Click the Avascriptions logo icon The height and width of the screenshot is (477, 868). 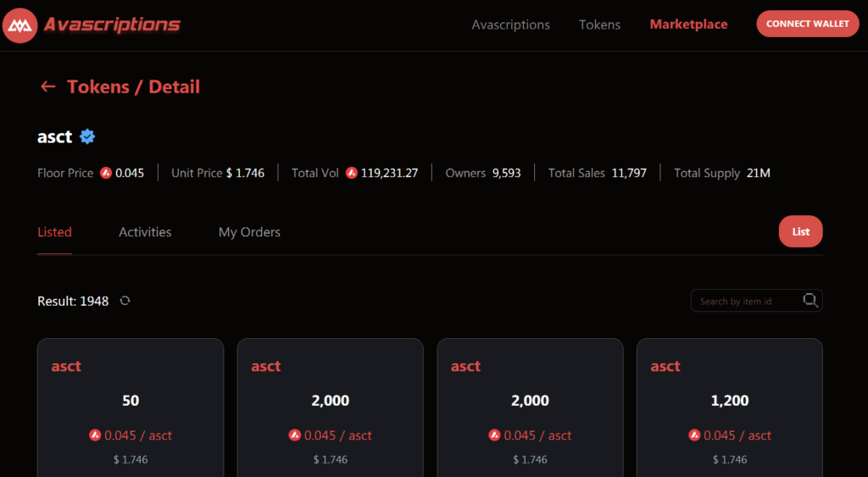pos(20,25)
